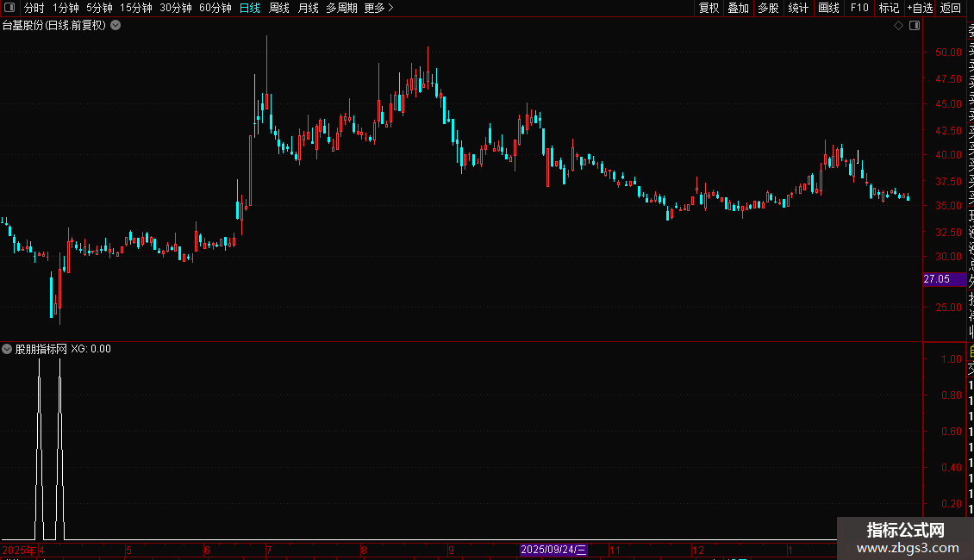Viewport: 974px width, 560px height.
Task: Open F10 company information
Action: (x=859, y=8)
